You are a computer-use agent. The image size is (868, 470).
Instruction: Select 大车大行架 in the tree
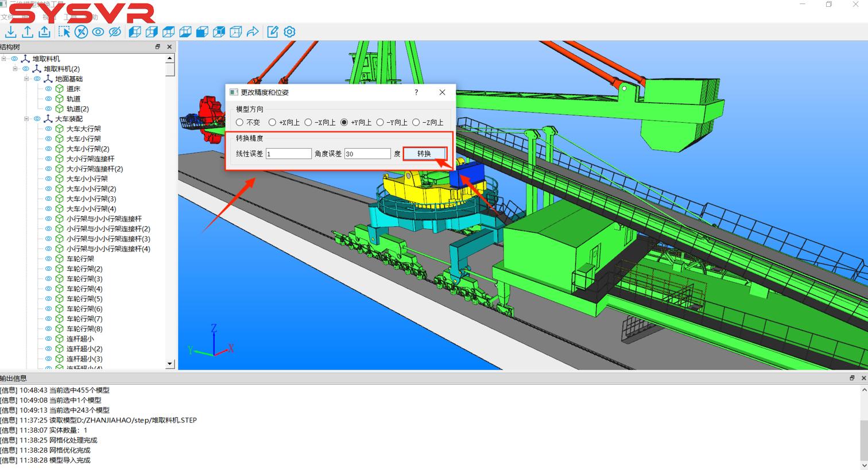click(x=84, y=129)
